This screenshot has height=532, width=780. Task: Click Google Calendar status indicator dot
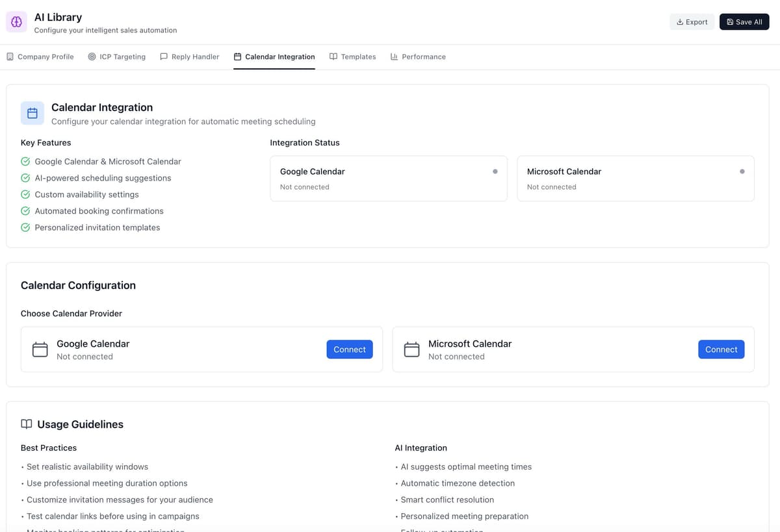(x=495, y=171)
